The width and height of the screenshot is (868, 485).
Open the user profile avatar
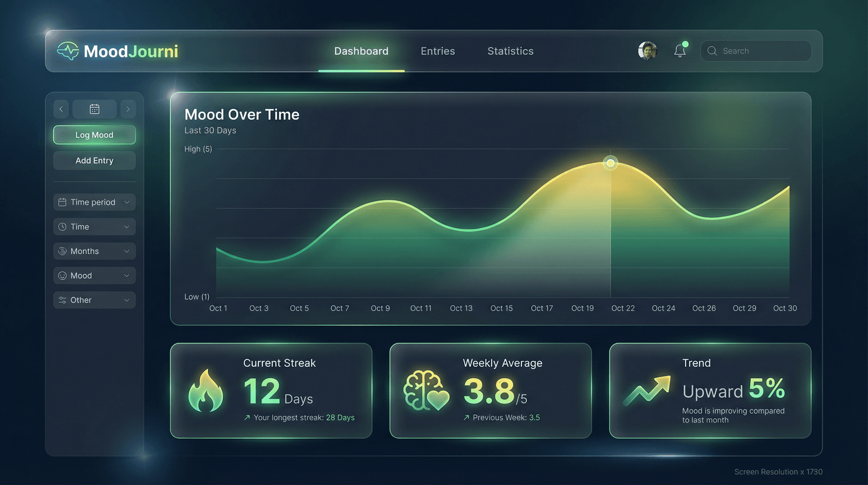point(647,51)
